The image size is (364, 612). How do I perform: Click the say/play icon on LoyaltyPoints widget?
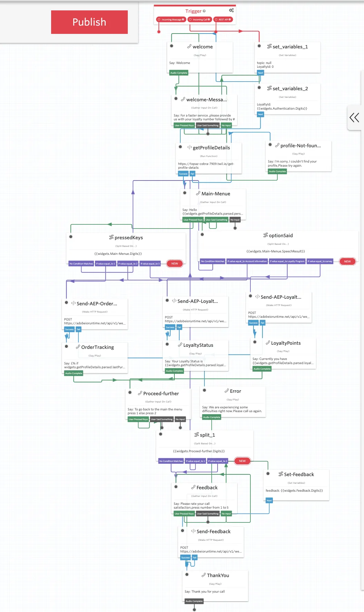point(268,343)
